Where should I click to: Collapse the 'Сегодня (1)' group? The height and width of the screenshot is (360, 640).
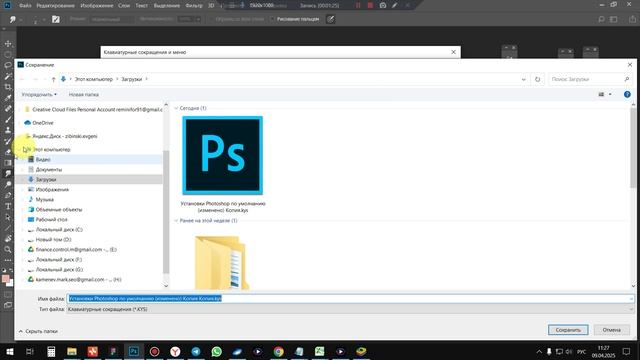point(176,108)
